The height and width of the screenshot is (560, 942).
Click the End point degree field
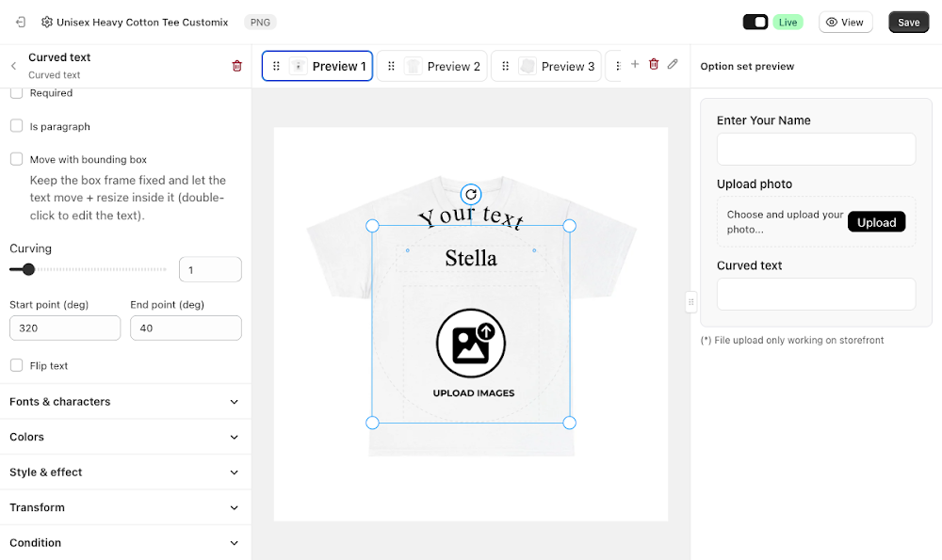[186, 328]
